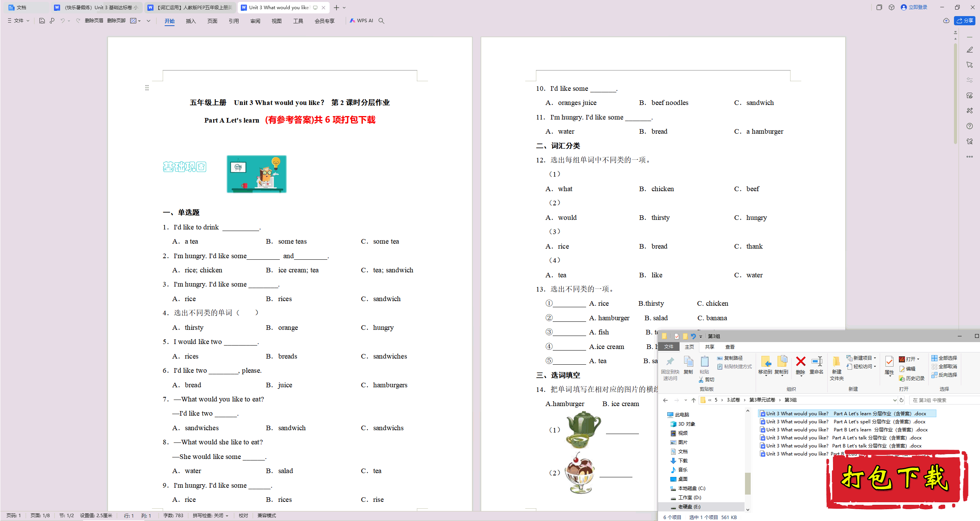980x521 pixels.
Task: Switch to the 查看 tab in Explorer
Action: pos(730,347)
